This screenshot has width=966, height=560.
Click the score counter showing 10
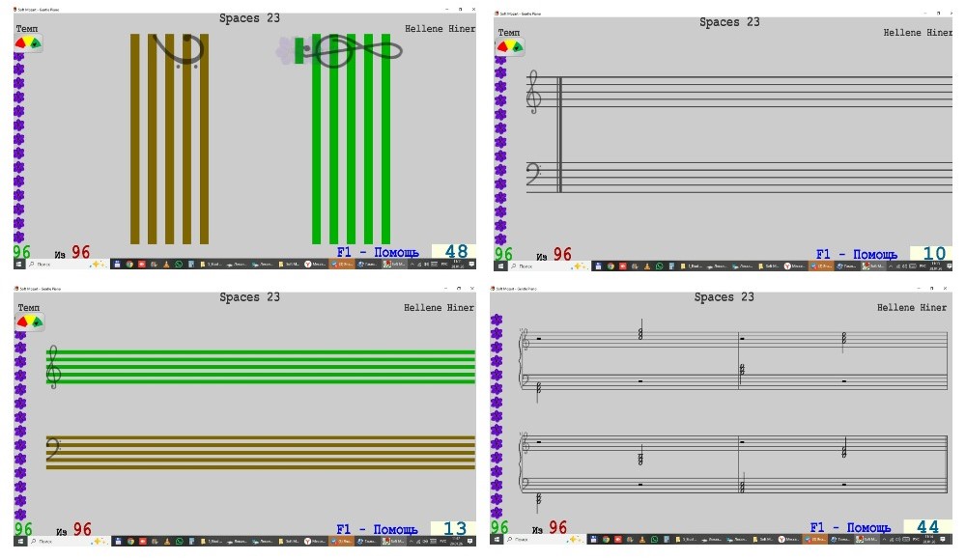pos(933,254)
